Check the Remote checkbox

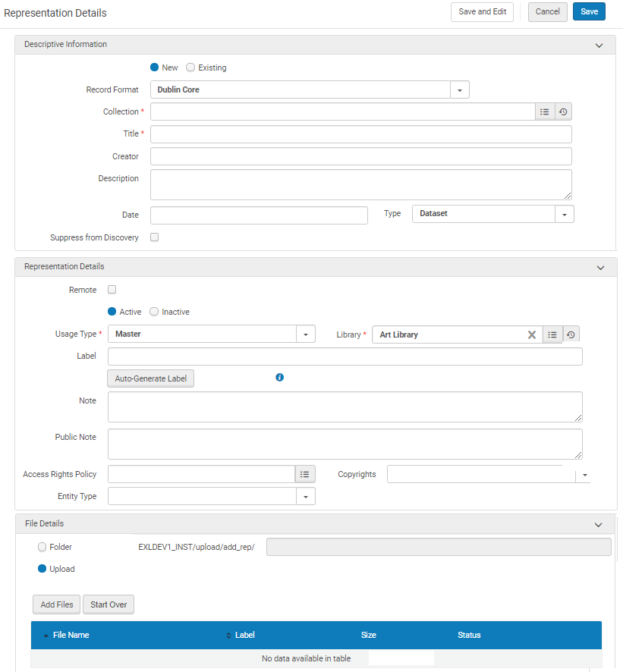[x=112, y=290]
